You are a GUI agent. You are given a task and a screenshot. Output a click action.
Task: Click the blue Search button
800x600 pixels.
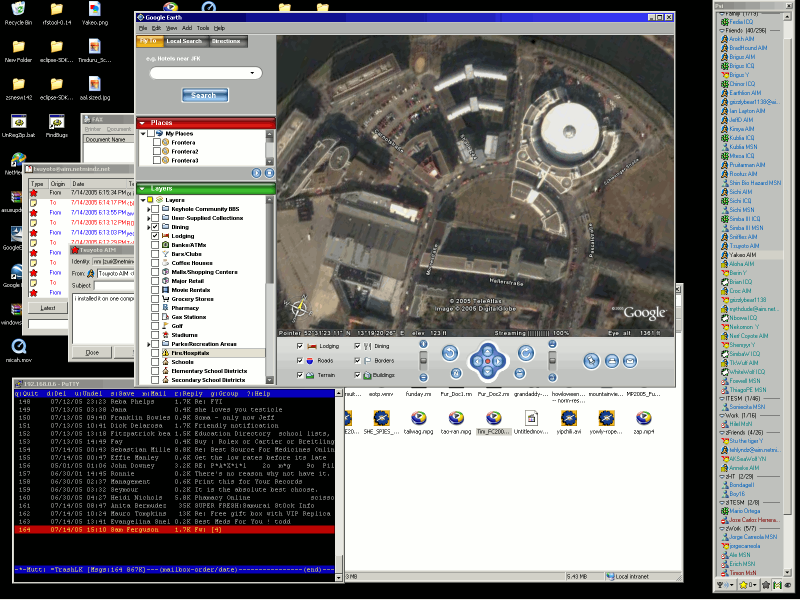pos(204,96)
